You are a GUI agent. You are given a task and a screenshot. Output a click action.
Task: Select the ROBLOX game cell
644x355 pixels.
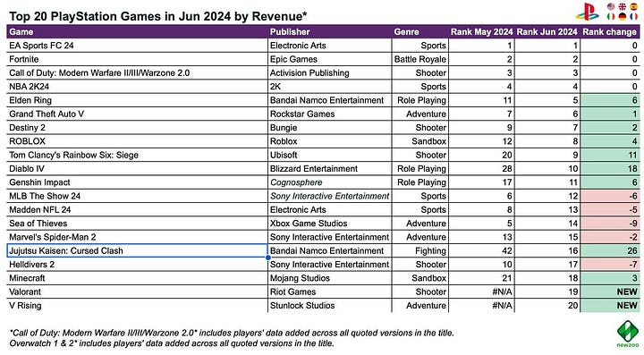tap(137, 141)
